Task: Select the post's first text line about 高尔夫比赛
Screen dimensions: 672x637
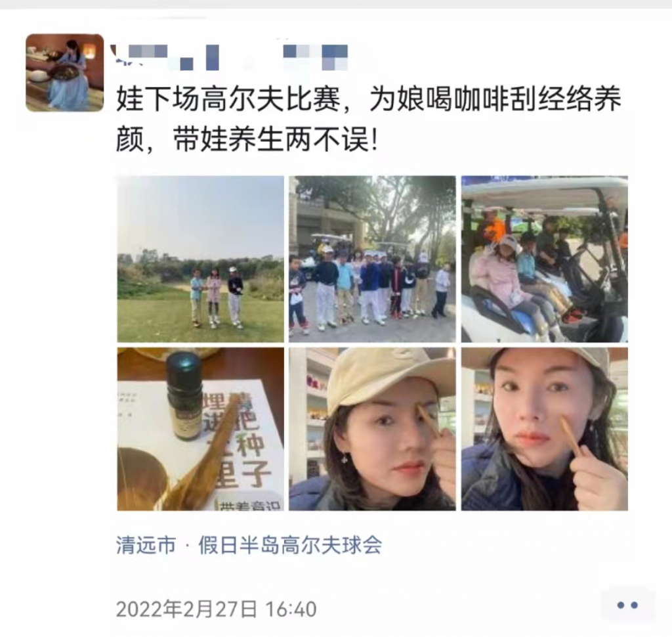Action: 369,99
